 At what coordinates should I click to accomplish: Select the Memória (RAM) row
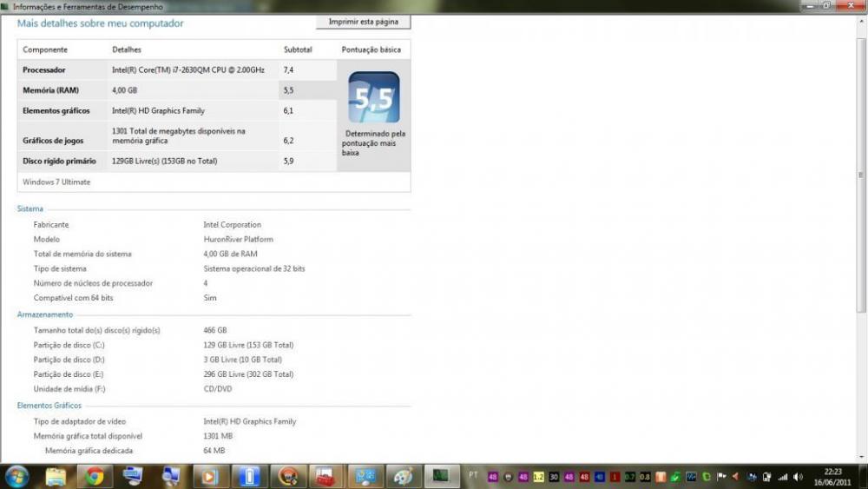point(174,90)
